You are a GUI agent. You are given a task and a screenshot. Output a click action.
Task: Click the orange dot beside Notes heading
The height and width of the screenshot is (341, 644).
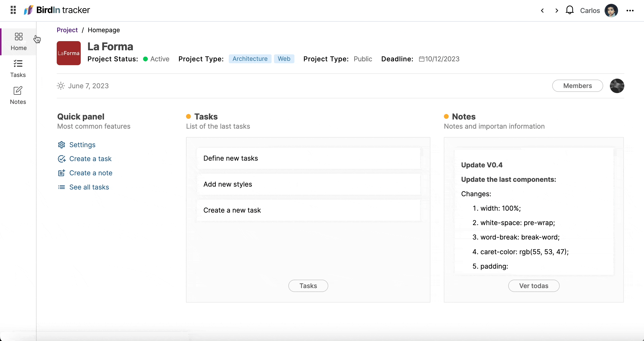446,117
